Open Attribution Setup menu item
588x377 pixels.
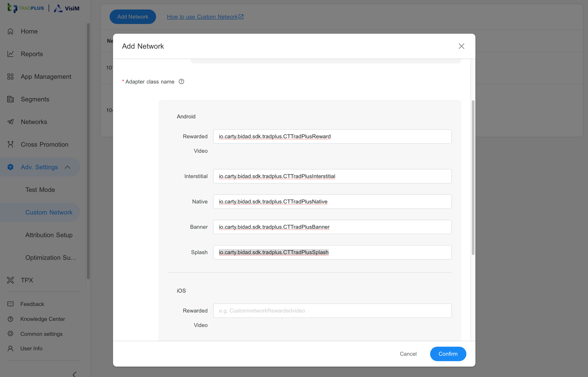point(49,235)
